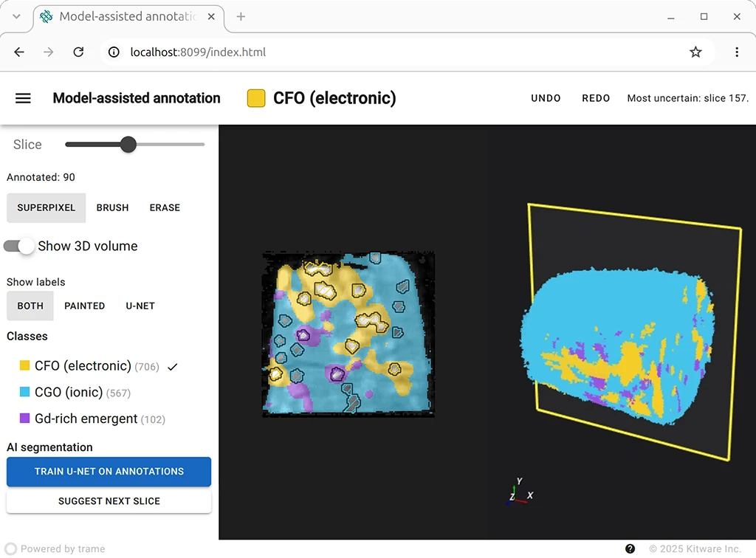Click the CFO count '(706)'
756x558 pixels.
(x=147, y=367)
